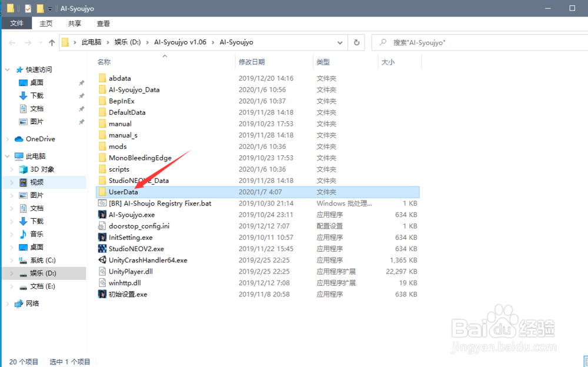Open pinned 下载 in quick access
The image size is (588, 367).
(x=36, y=96)
